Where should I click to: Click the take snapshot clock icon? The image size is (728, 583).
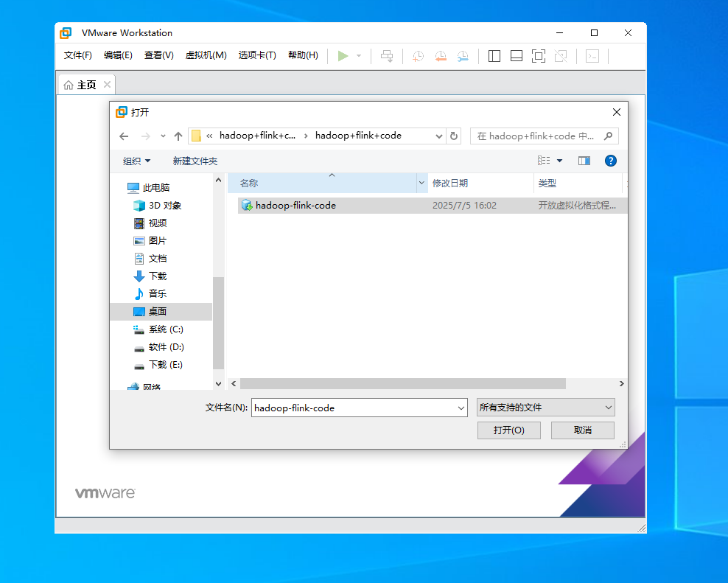point(418,56)
